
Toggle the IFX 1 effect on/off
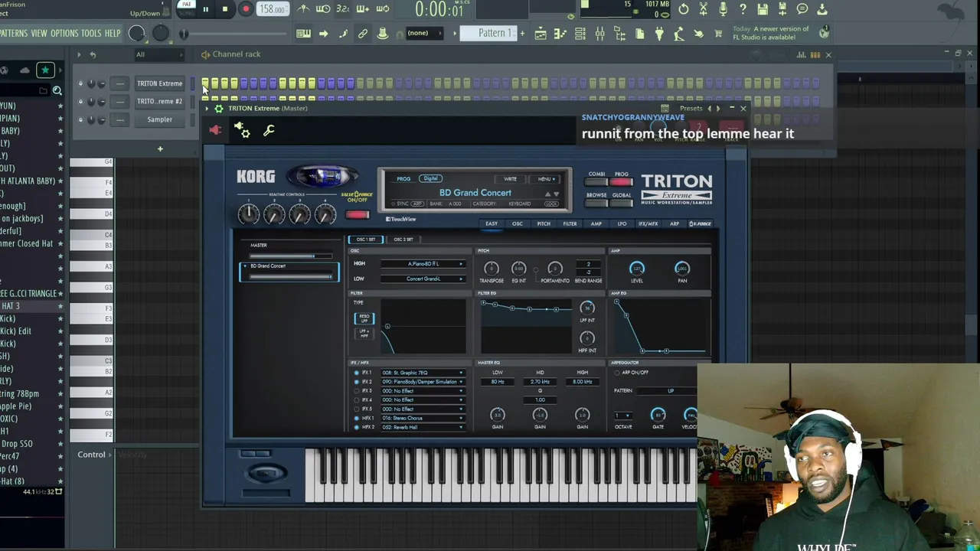pos(357,373)
